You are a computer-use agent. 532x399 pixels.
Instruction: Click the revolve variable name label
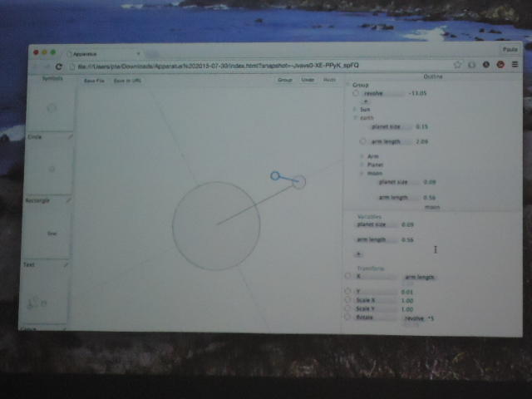pyautogui.click(x=373, y=93)
